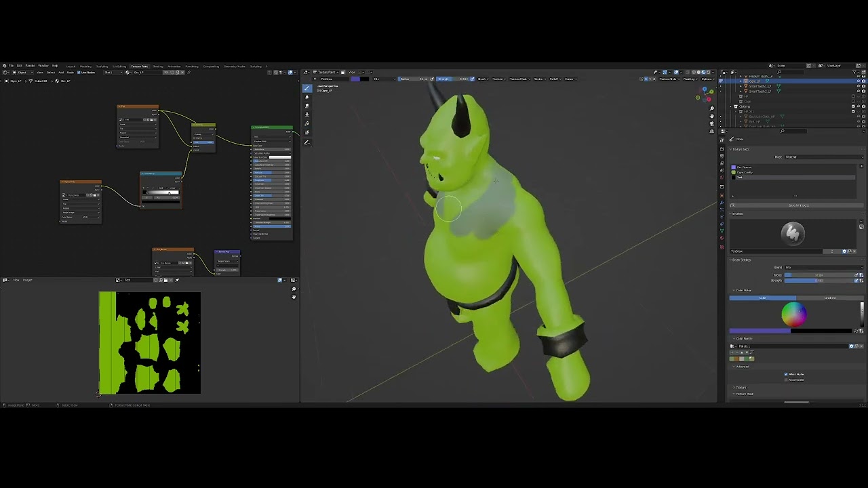This screenshot has width=868, height=488.
Task: Adjust the Strength slider in Brush Settings
Action: 821,280
